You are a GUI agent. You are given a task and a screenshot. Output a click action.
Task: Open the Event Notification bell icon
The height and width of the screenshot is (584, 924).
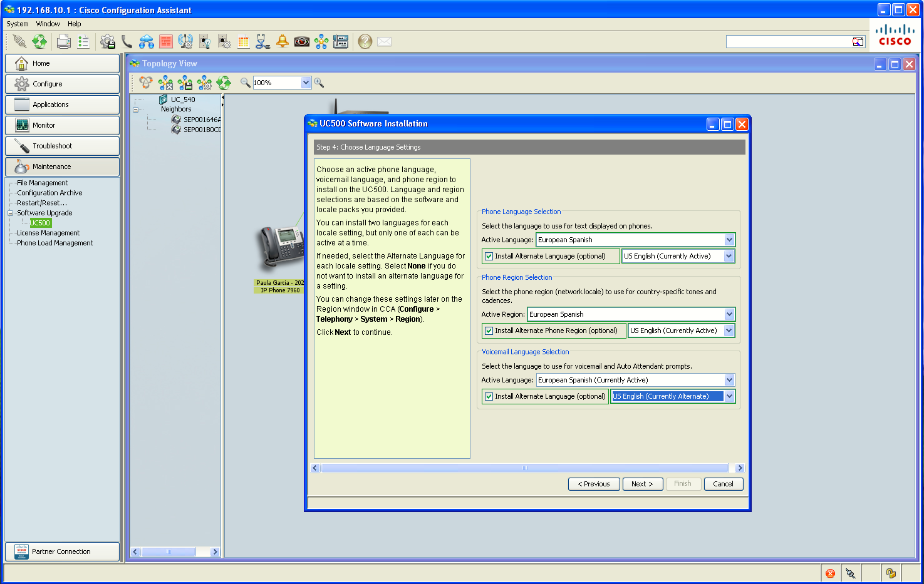pyautogui.click(x=283, y=41)
